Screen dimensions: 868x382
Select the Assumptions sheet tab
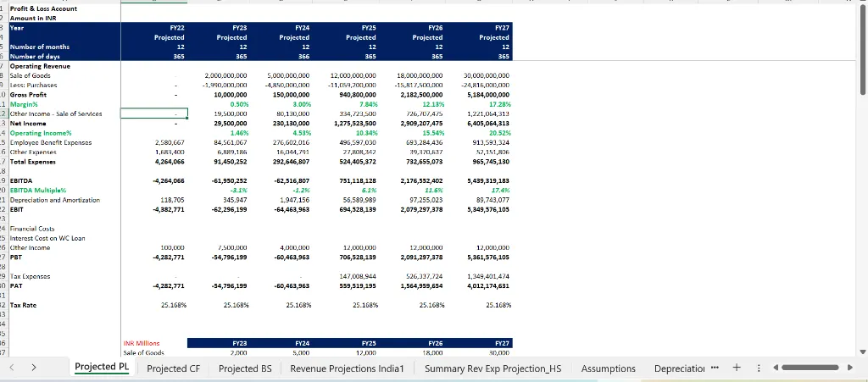point(608,368)
